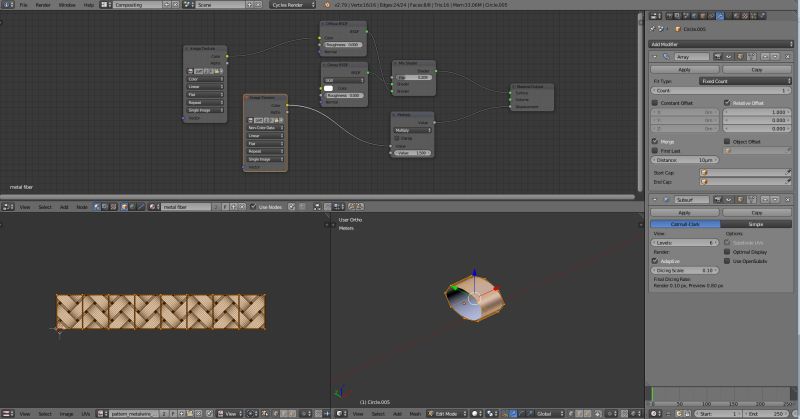Click the Fac slider in Mix Shader node

[x=414, y=77]
